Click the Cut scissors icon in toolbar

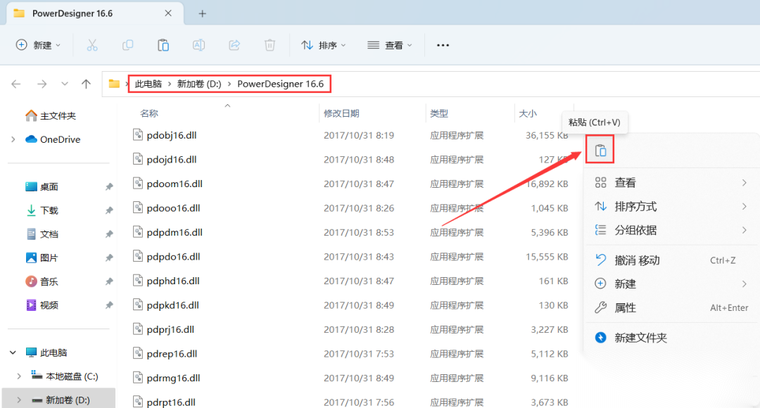click(92, 45)
